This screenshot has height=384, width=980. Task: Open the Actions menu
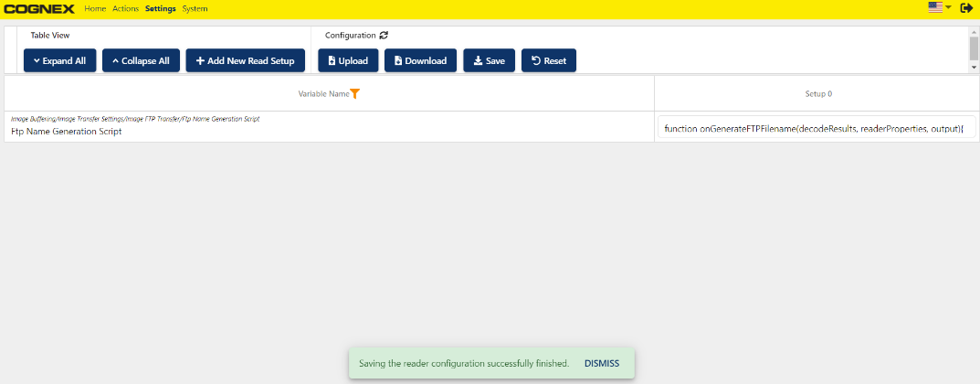(x=126, y=9)
